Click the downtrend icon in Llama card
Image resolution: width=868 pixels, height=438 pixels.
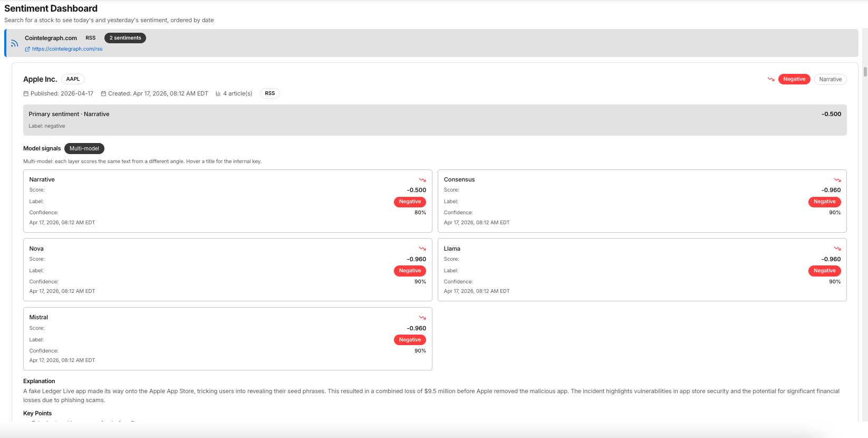pyautogui.click(x=837, y=249)
